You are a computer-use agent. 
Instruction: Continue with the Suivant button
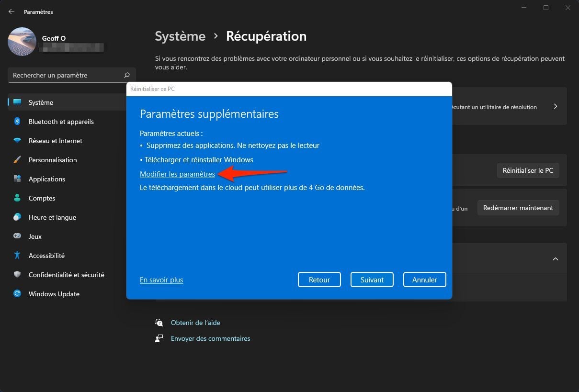[x=372, y=280]
